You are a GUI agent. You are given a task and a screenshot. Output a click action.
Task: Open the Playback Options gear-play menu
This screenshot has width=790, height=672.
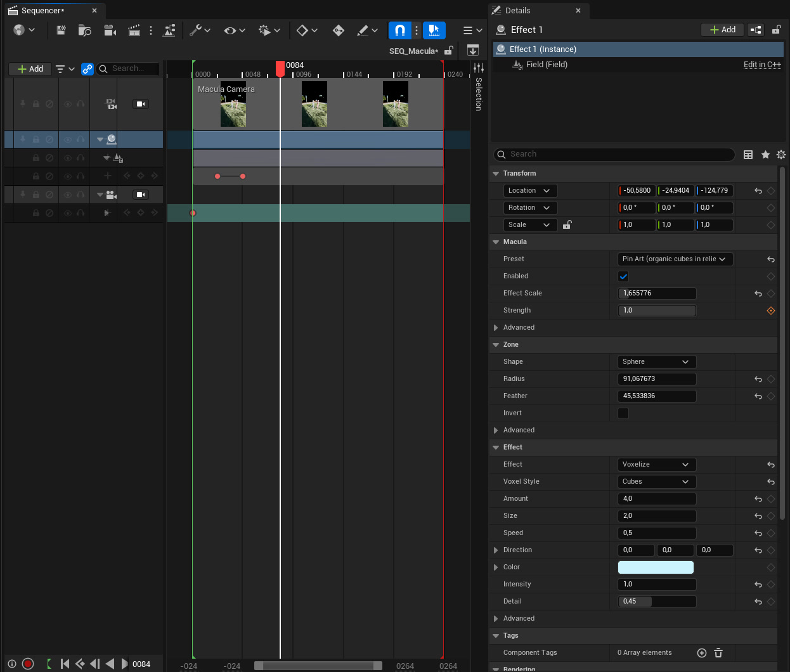(x=269, y=30)
